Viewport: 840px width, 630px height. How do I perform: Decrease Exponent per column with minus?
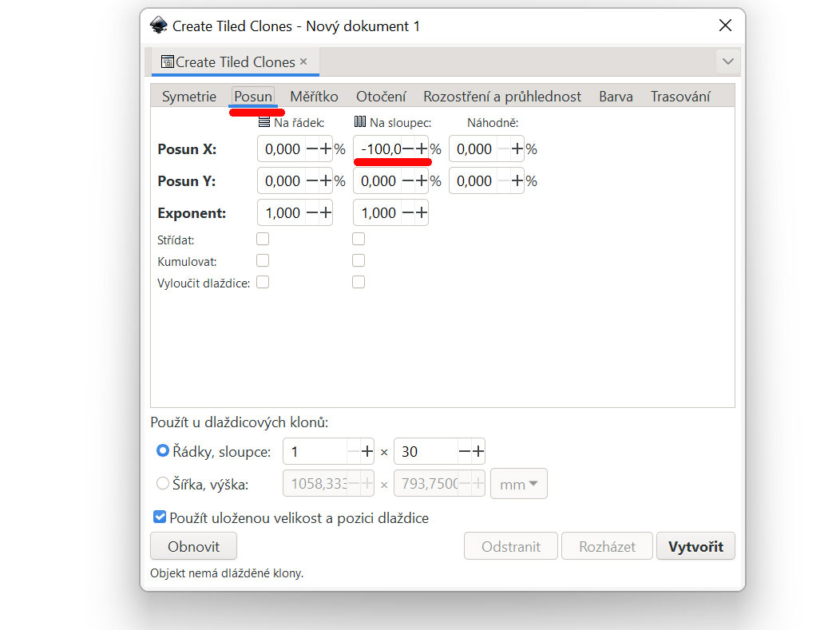408,213
